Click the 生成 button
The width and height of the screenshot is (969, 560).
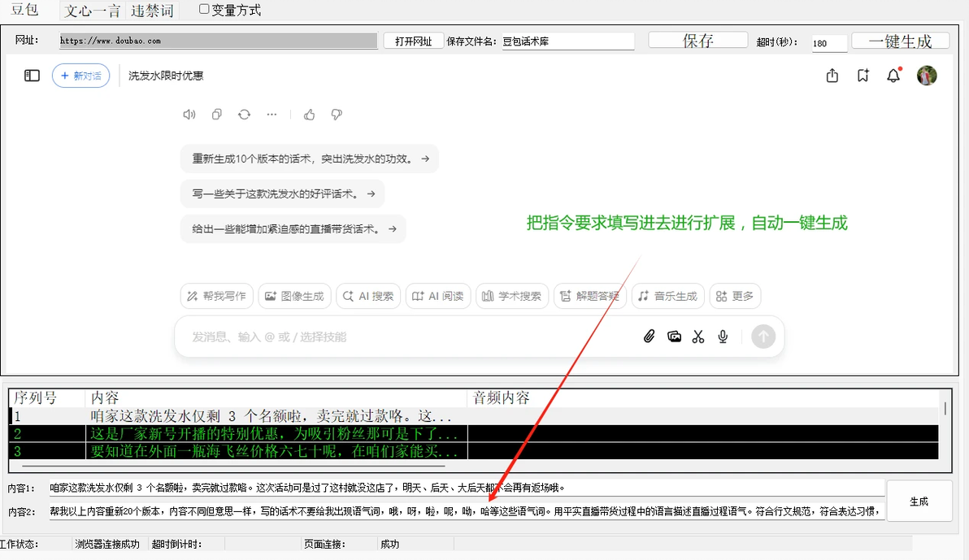(919, 501)
